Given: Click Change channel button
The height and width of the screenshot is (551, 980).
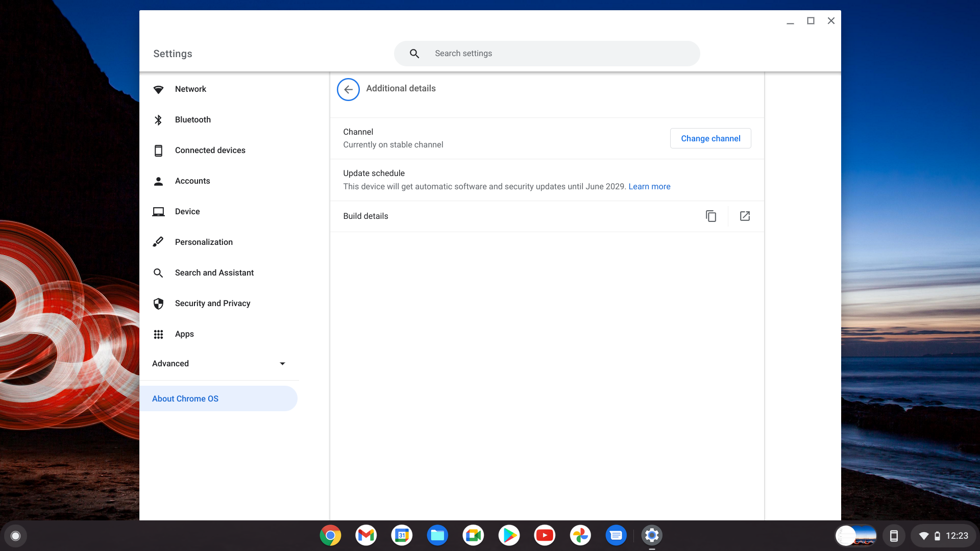Looking at the screenshot, I should (x=710, y=138).
